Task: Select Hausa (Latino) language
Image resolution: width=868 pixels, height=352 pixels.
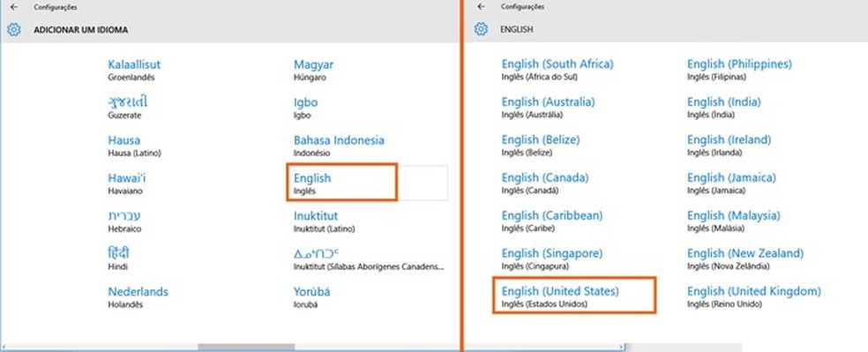Action: coord(134,146)
